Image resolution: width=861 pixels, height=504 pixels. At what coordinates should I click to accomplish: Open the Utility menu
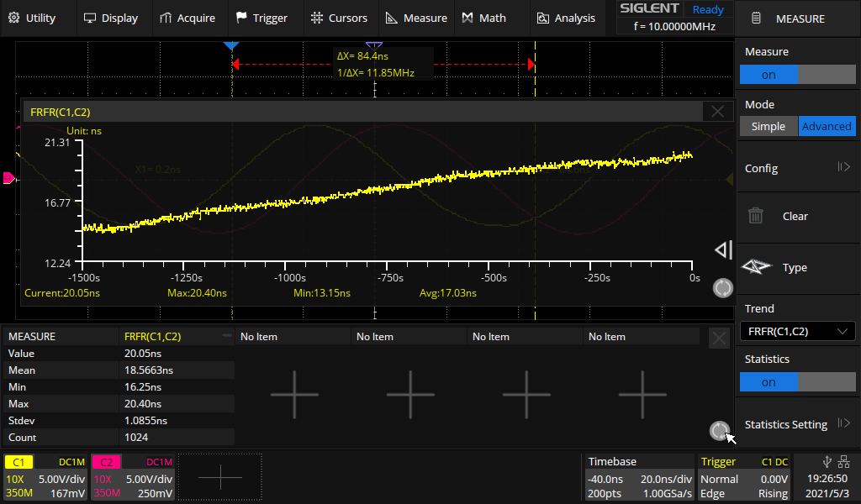[33, 18]
